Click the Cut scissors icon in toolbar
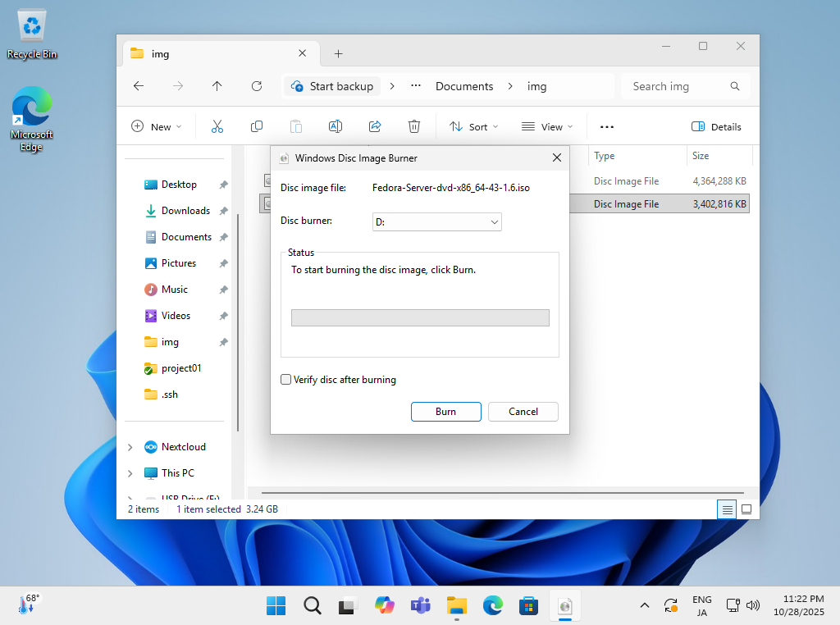This screenshot has width=840, height=625. tap(217, 126)
